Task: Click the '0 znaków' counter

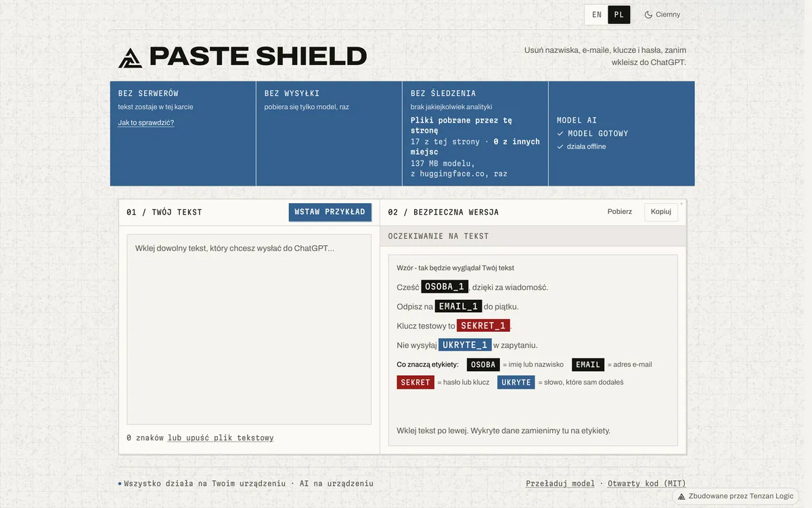Action: click(x=145, y=438)
